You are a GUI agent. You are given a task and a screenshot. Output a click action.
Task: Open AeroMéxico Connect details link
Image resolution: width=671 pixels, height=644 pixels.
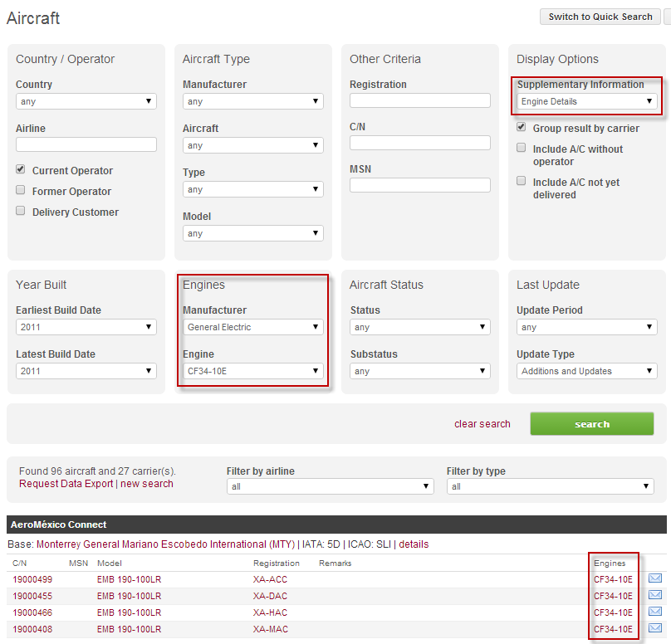414,544
